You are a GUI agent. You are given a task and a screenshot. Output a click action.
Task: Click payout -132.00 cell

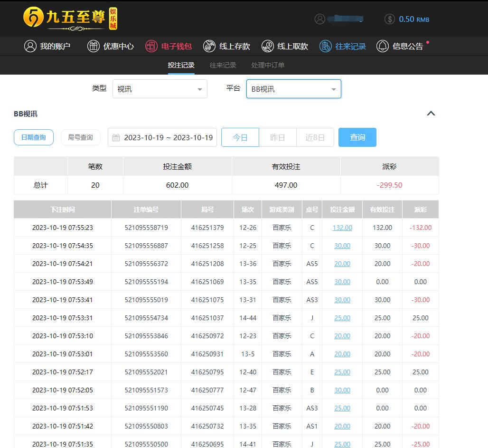pyautogui.click(x=421, y=228)
